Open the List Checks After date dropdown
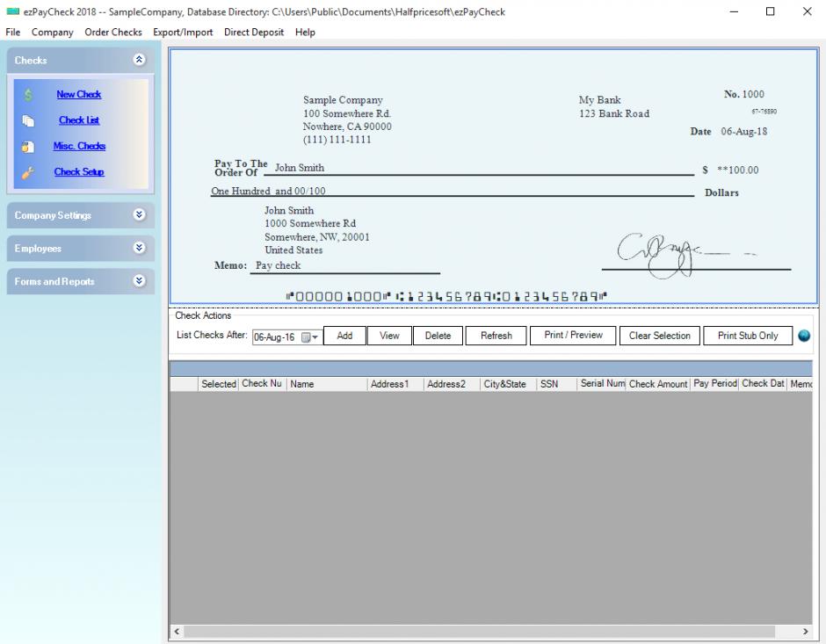Screen dimensions: 826x644 point(315,337)
